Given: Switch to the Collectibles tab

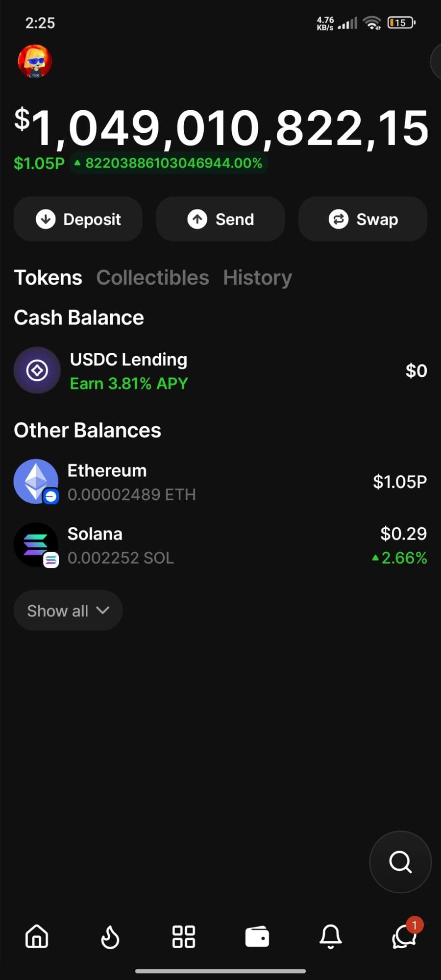Looking at the screenshot, I should 152,278.
